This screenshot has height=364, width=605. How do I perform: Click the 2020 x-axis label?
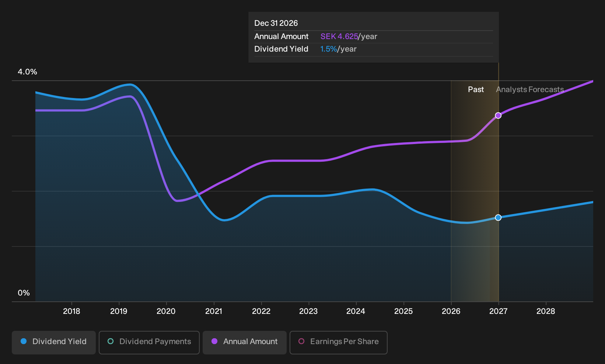click(166, 311)
